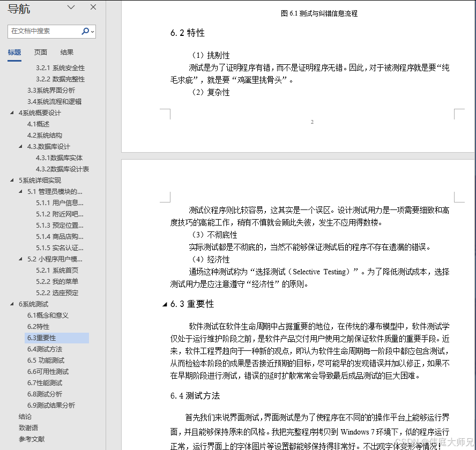476x450 pixels.
Task: Go to 6.2特性 heading in navigation
Action: (38, 326)
